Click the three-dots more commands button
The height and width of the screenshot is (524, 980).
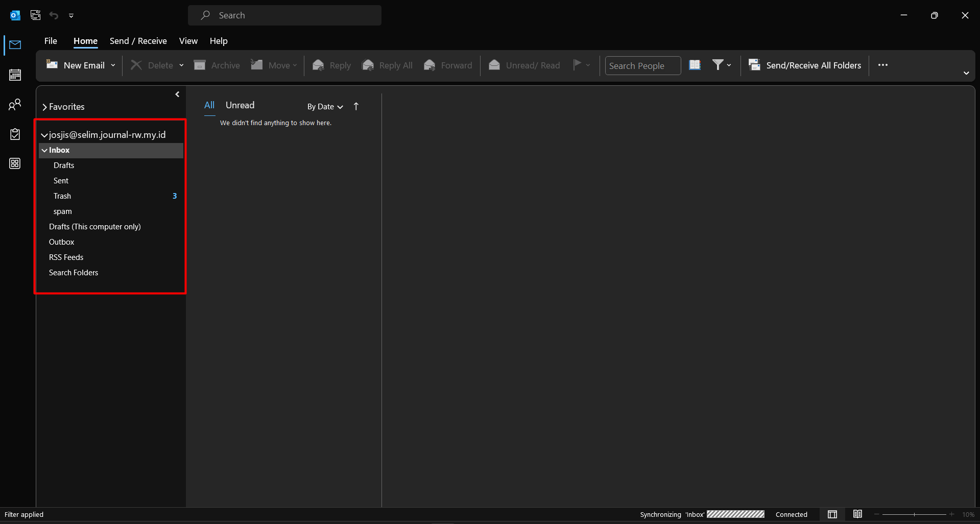coord(882,65)
